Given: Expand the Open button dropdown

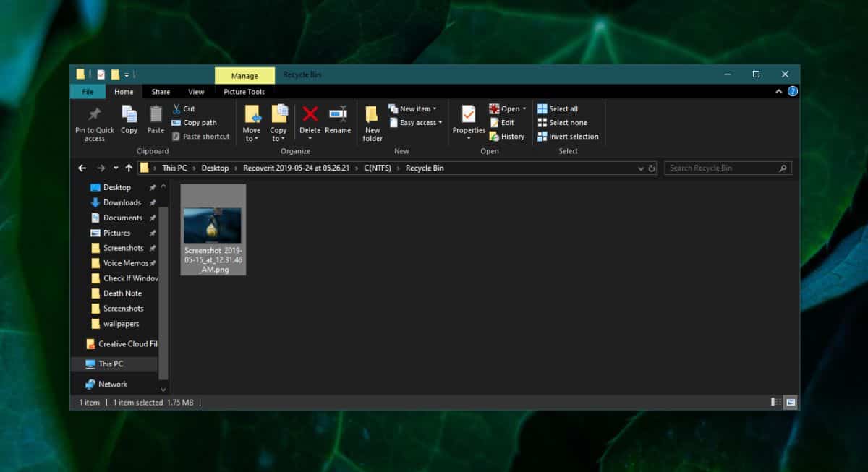Looking at the screenshot, I should 523,109.
